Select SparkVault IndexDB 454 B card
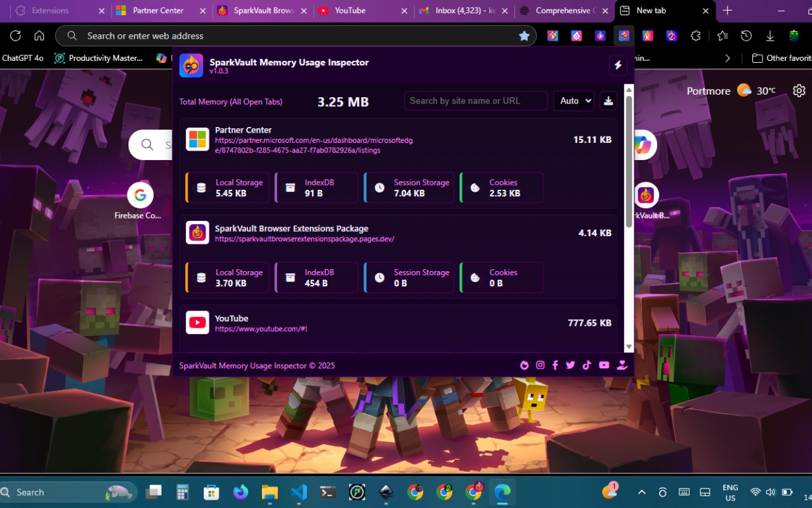The height and width of the screenshot is (508, 812). click(x=317, y=277)
